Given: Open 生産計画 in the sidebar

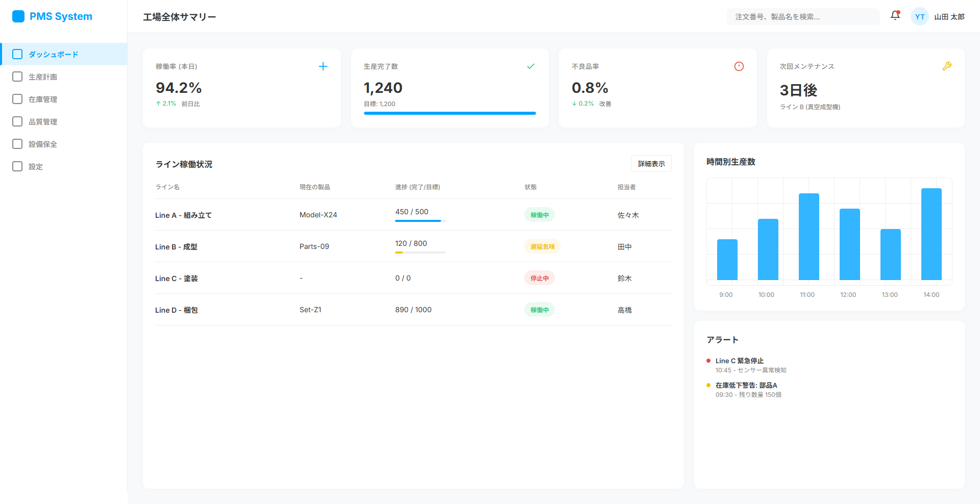Looking at the screenshot, I should tap(43, 77).
